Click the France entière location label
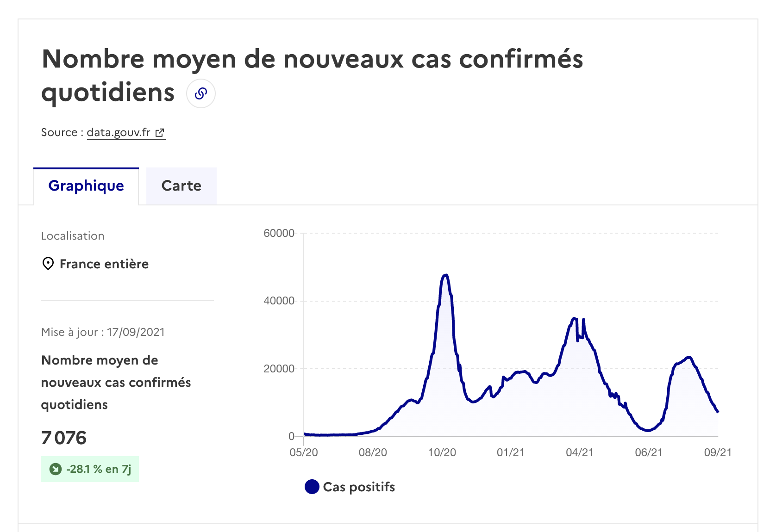Image resolution: width=776 pixels, height=532 pixels. pyautogui.click(x=104, y=264)
